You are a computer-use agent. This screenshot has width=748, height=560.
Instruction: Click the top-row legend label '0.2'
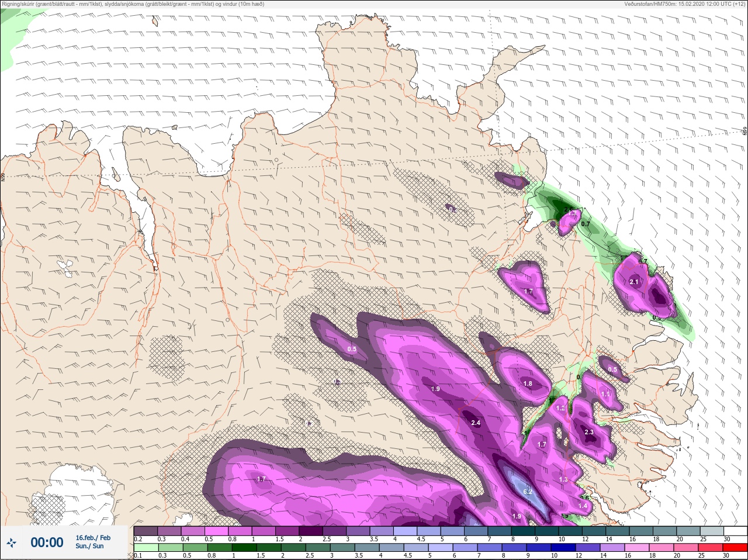[x=138, y=539]
